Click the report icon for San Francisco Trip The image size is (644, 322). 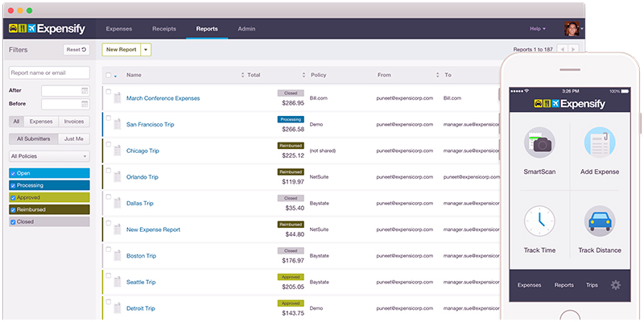[117, 125]
